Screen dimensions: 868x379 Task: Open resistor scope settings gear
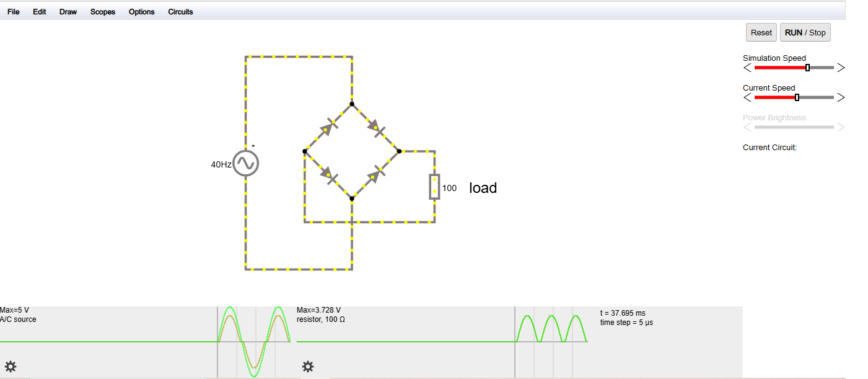(x=307, y=367)
